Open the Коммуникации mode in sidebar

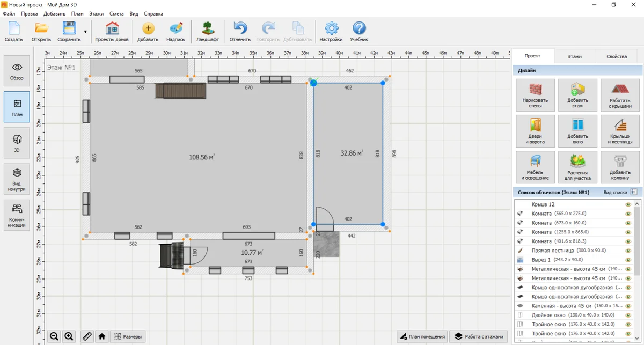[17, 215]
